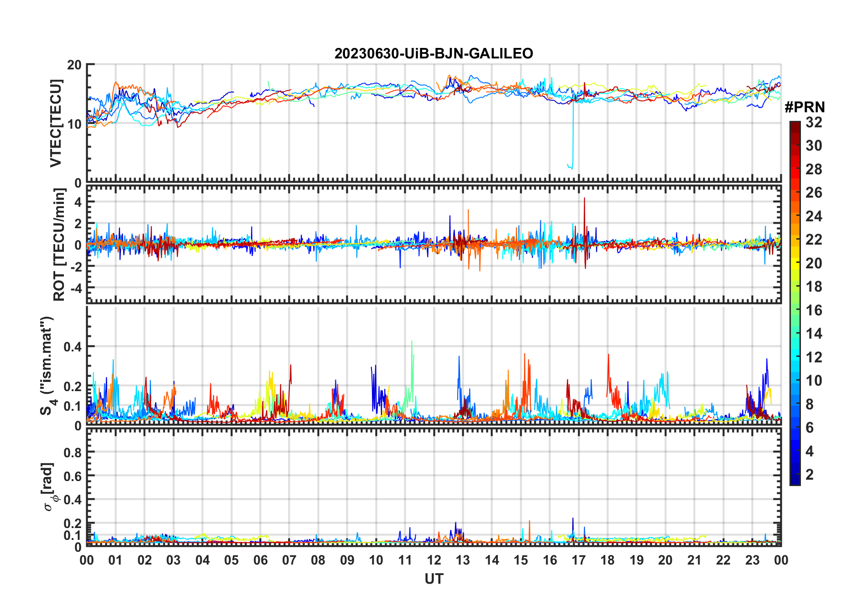The width and height of the screenshot is (868, 607).
Task: Click colorbar tick label 12
Action: [x=814, y=357]
